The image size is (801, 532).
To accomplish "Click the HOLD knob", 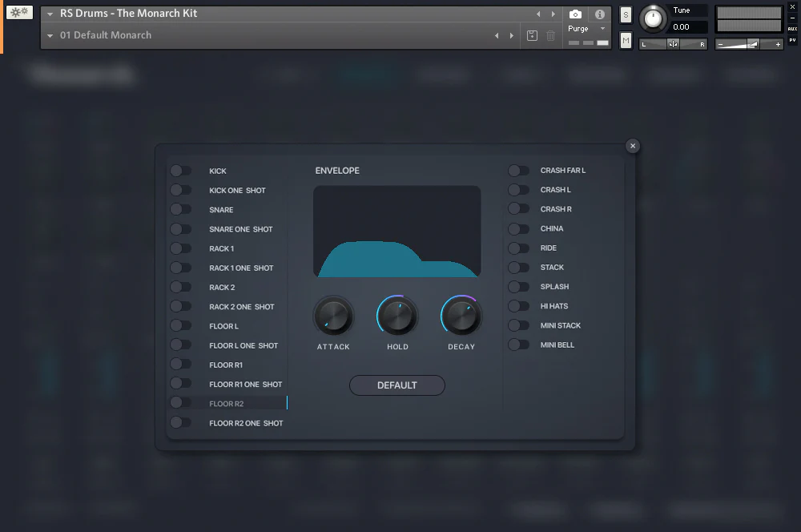I will pos(397,316).
